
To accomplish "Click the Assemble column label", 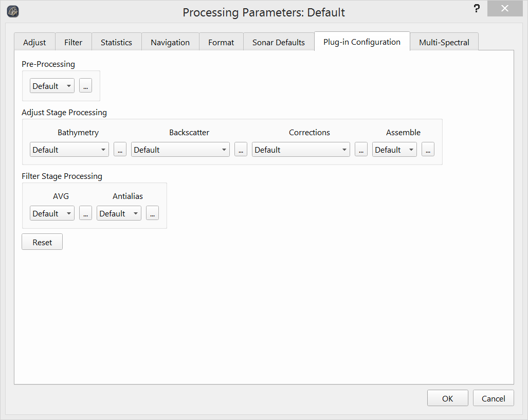I will tap(403, 132).
